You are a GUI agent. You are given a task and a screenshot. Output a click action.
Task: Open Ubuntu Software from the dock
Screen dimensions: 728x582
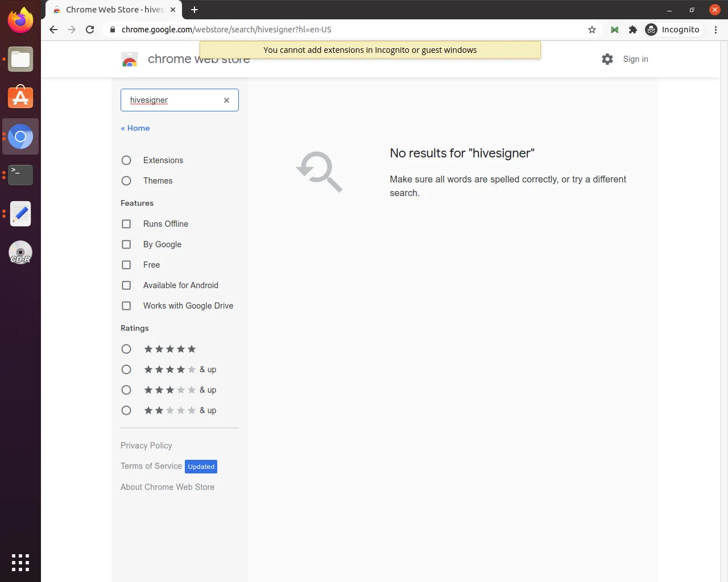[20, 98]
